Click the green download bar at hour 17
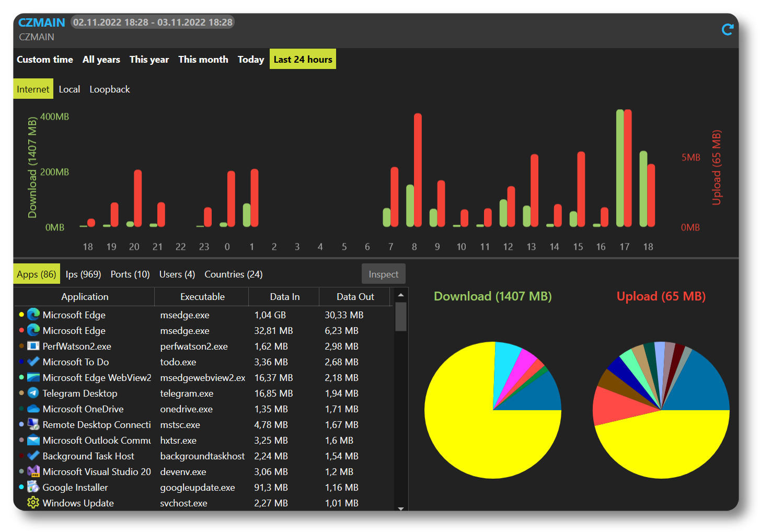760x532 pixels. point(620,168)
